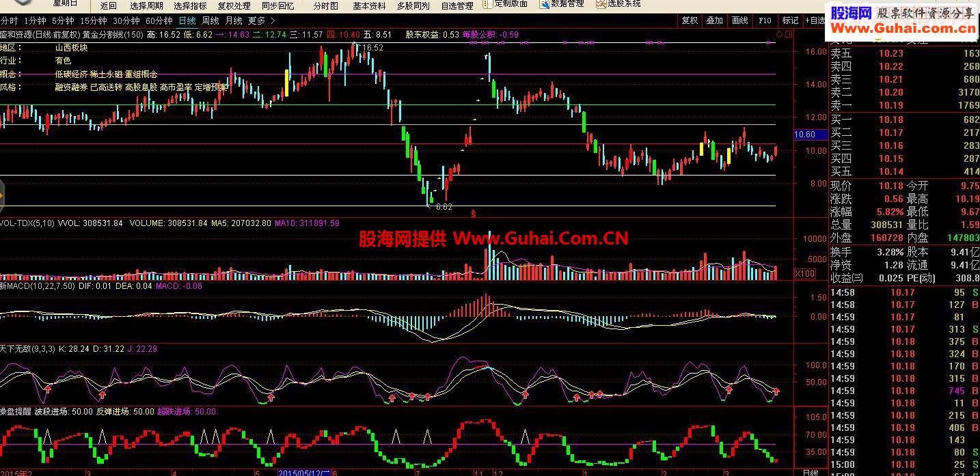Switch to the 分时 period tab

[x=9, y=20]
